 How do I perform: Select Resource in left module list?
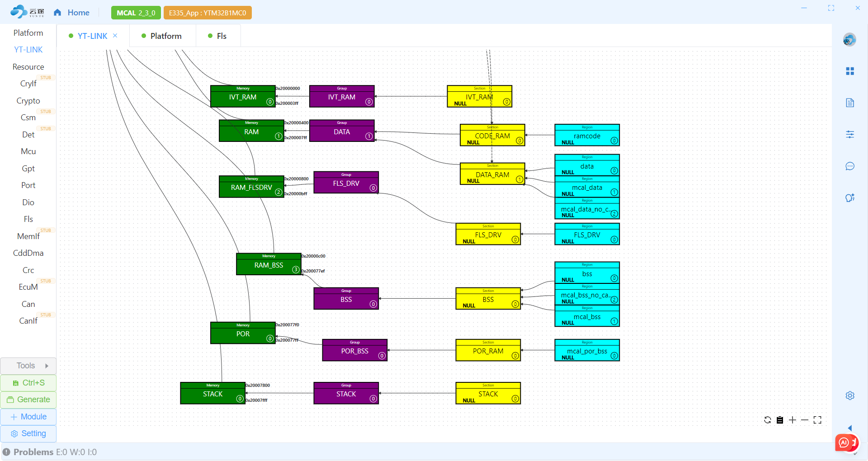coord(28,67)
